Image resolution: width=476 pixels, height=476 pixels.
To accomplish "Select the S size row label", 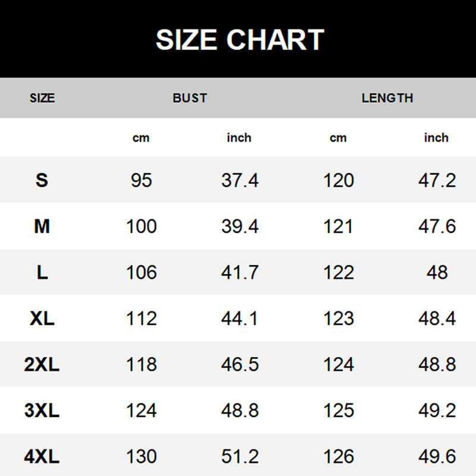I will 42,180.
